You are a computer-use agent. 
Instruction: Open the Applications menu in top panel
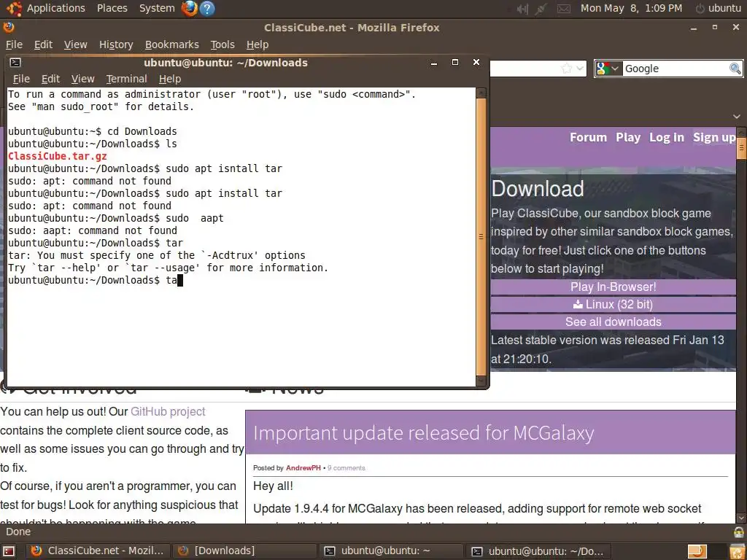pos(55,9)
